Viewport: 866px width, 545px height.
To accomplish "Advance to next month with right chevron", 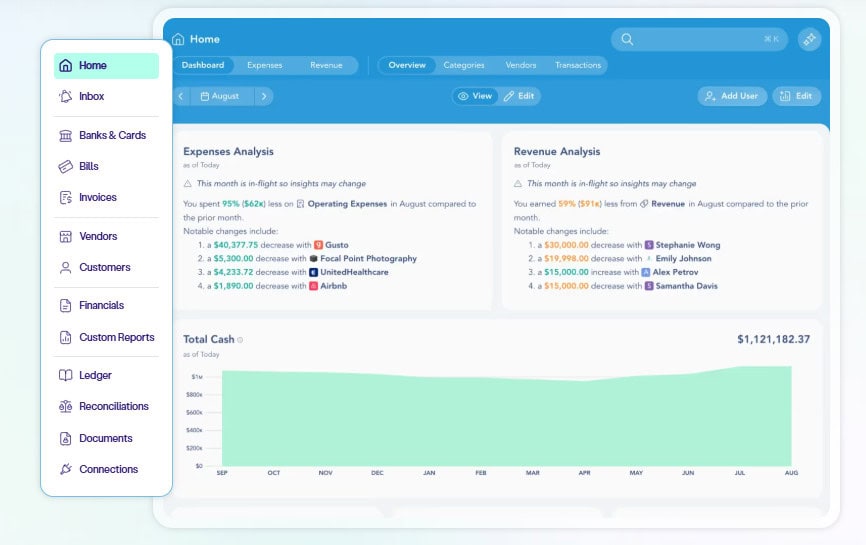I will 263,96.
